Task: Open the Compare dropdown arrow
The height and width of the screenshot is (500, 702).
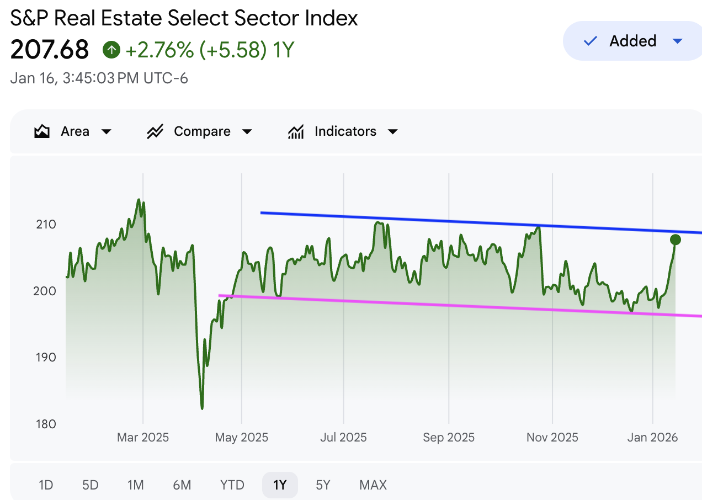Action: point(247,132)
